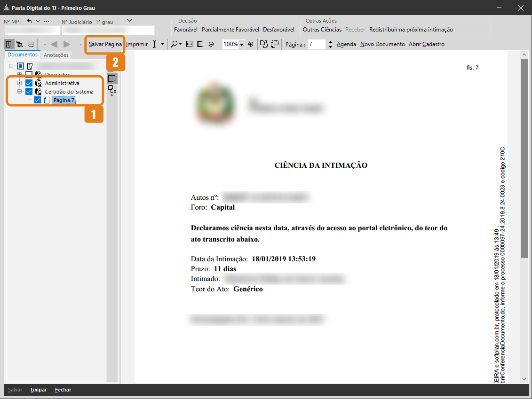Click the tree hierarchy view icon
Image resolution: width=532 pixels, height=399 pixels.
[x=20, y=44]
